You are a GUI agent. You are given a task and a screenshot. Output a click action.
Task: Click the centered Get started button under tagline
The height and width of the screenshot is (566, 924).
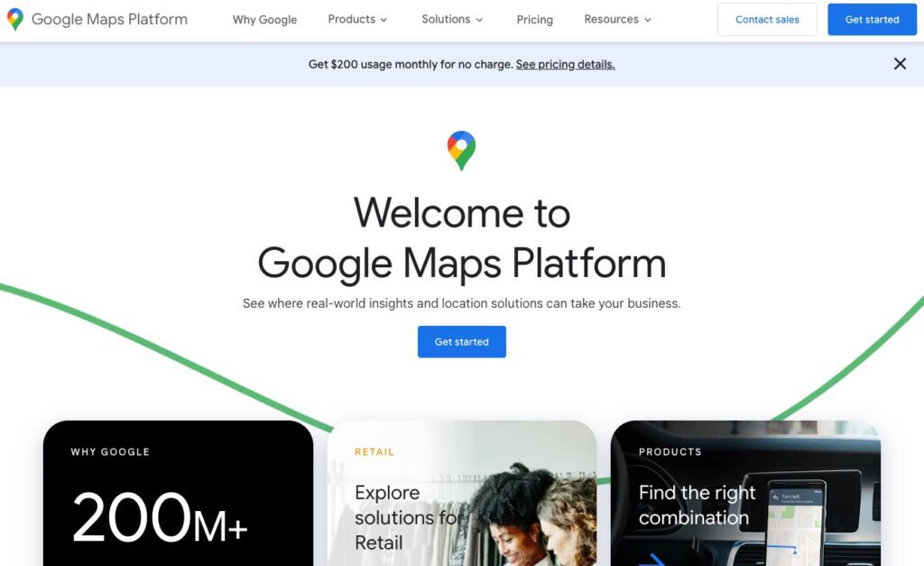[461, 341]
